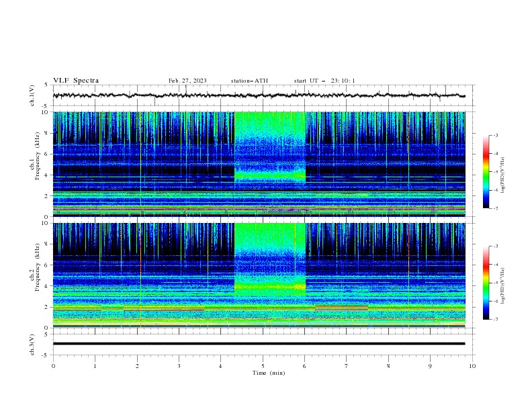Click the "2" tick on the Time axis
Screen dimensions: 532x411
[137, 366]
